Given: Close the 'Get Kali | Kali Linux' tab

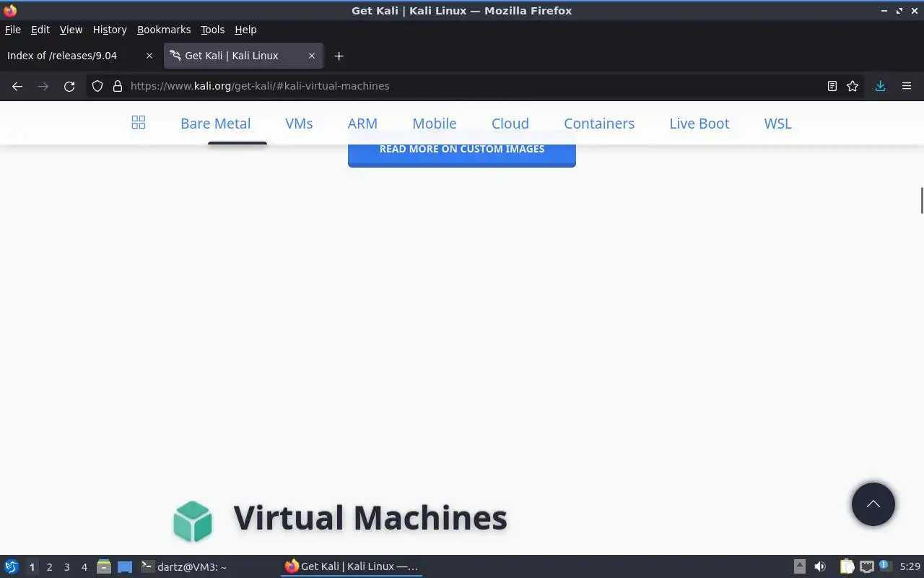Looking at the screenshot, I should pos(312,56).
